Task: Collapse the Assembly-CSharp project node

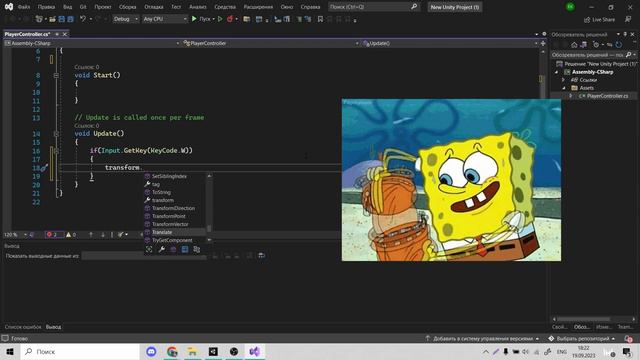Action: pos(556,72)
